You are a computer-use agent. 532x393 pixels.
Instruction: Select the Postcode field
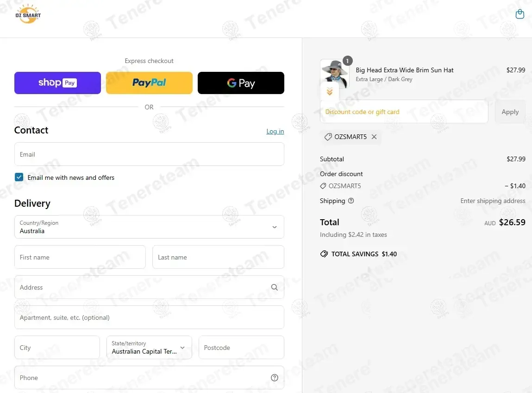pos(241,348)
